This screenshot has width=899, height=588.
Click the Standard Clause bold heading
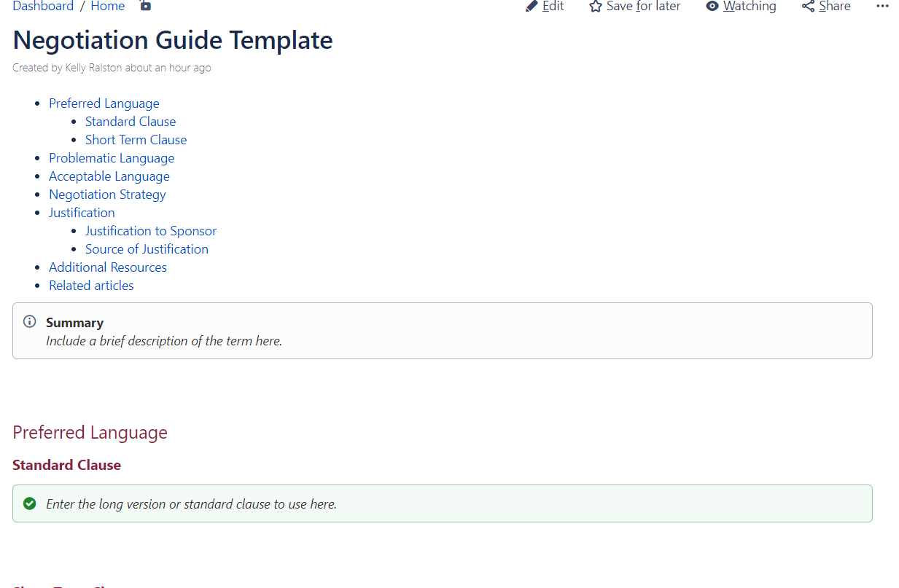coord(66,465)
